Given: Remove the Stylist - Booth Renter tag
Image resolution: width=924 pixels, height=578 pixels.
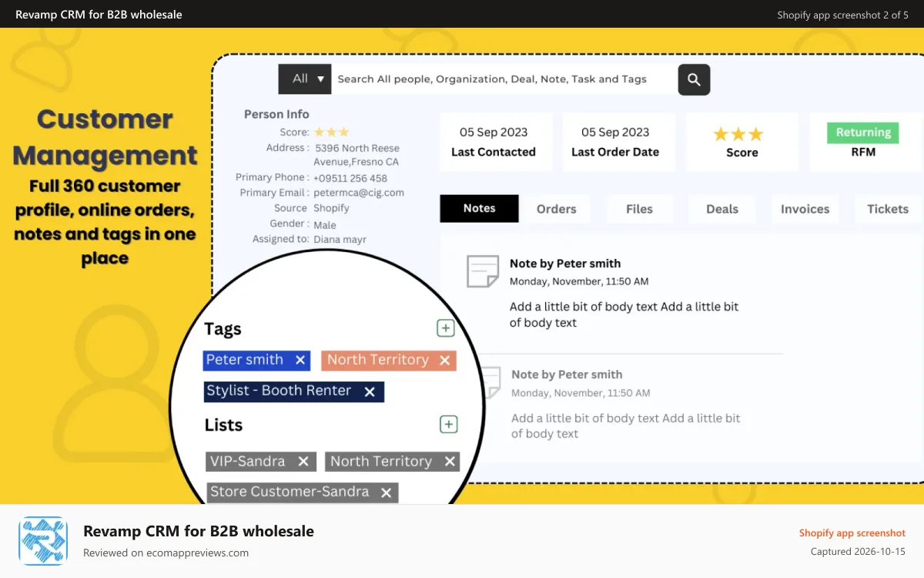Looking at the screenshot, I should (370, 391).
